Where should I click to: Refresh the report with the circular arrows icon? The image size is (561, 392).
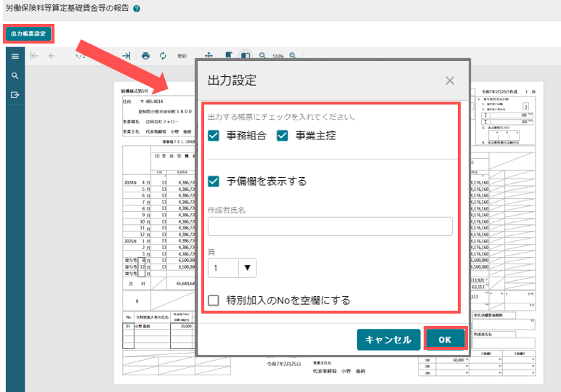(x=163, y=56)
